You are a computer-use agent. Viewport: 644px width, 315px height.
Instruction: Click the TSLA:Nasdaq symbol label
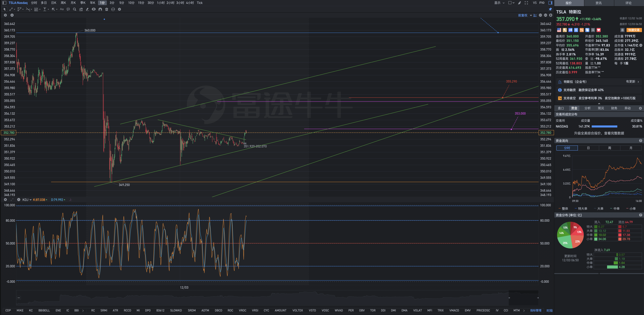pyautogui.click(x=18, y=3)
